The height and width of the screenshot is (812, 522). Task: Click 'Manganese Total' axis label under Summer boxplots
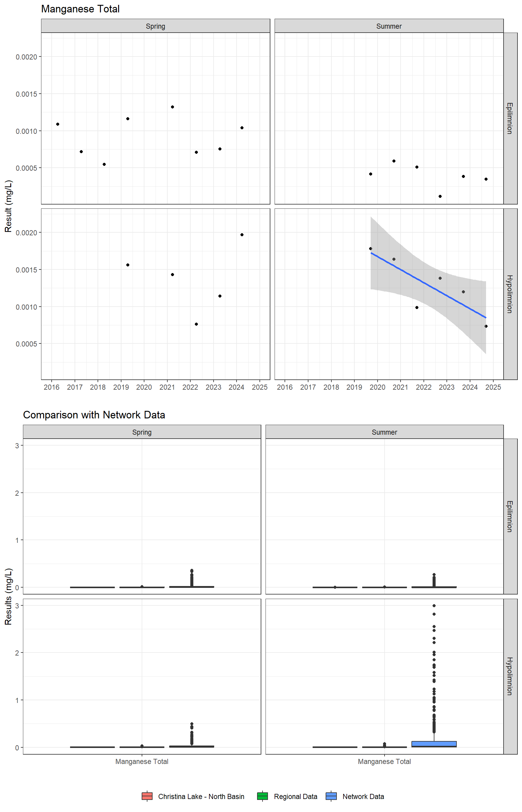(384, 762)
